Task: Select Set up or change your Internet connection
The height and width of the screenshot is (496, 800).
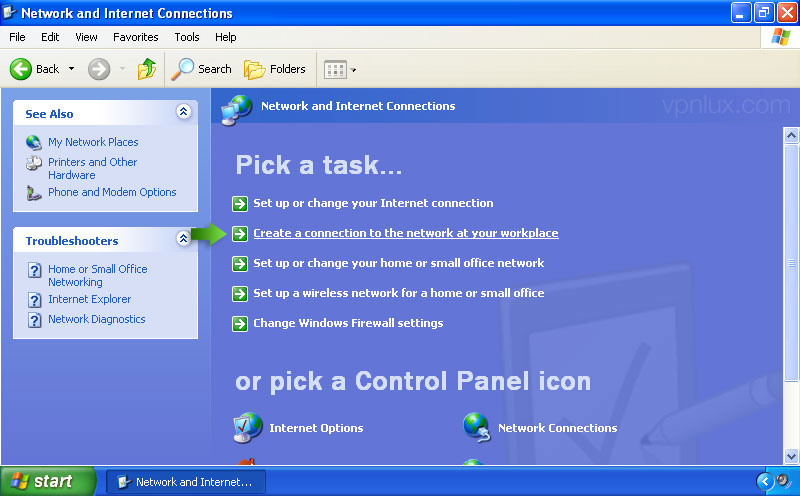Action: (373, 203)
